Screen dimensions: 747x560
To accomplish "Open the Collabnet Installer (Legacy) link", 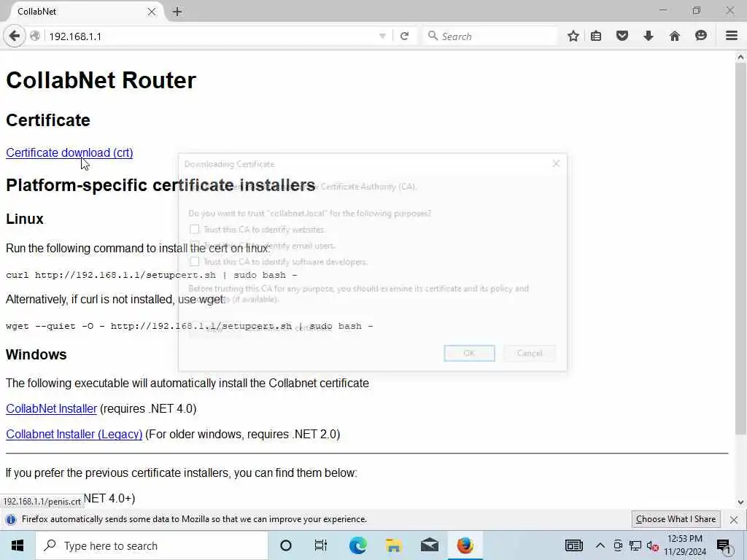I will point(74,435).
